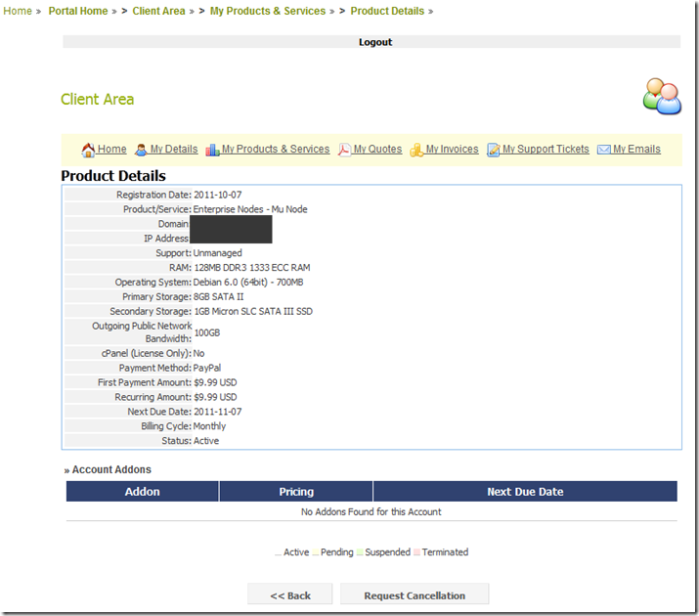Click the 'Unmanaged' support value
This screenshot has height=616, width=699.
(218, 252)
